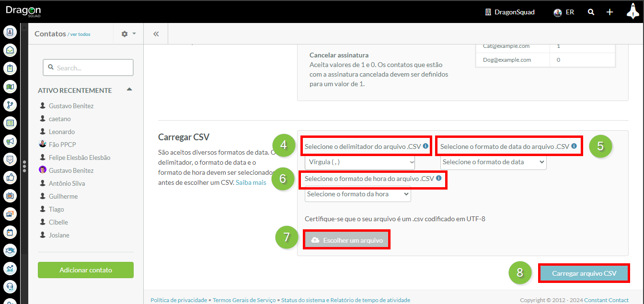Open the CSV delimiter dropdown showing Vírgula
The height and width of the screenshot is (304, 644).
[360, 162]
